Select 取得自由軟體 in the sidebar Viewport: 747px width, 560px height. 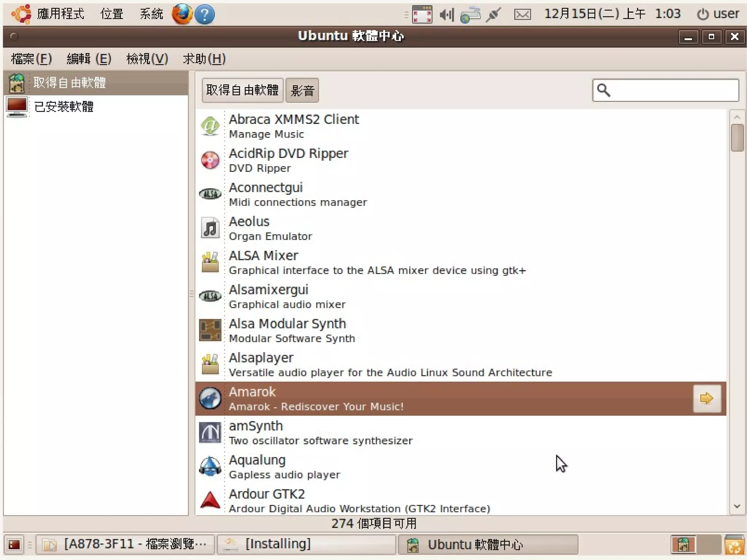click(96, 83)
